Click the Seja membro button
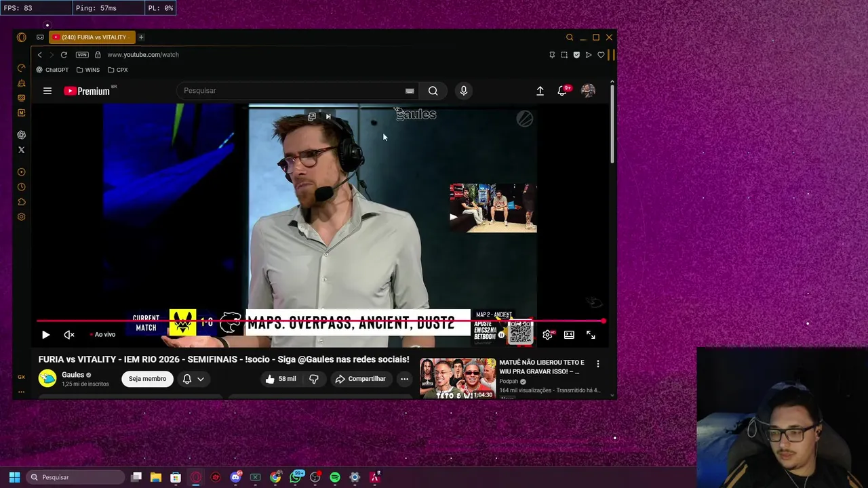Screen dimensions: 868x488 pos(147,379)
